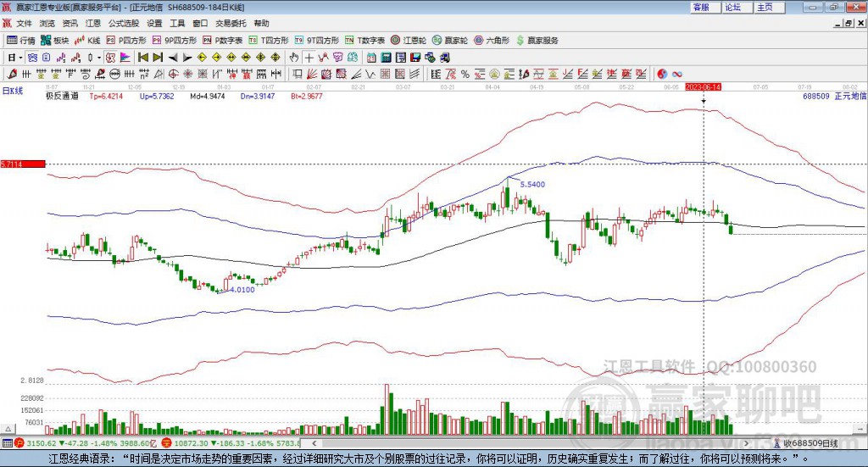Viewport: 868px width, 467px height.
Task: Expand the 日 period dropdown
Action: coord(20,58)
